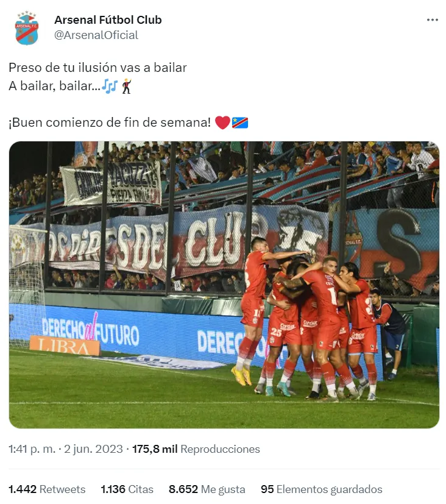446x504 pixels.
Task: Click the musical notes emoji
Action: 110,86
